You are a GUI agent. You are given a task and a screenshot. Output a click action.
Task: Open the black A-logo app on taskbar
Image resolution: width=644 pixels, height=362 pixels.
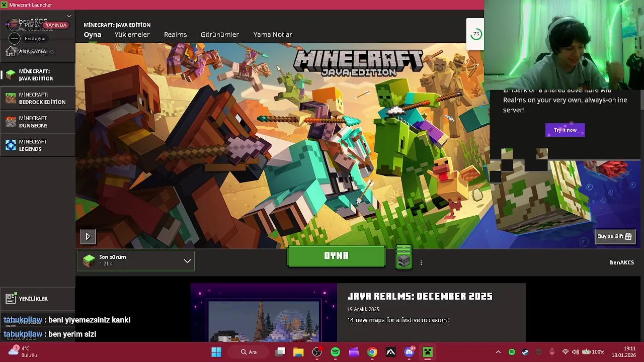click(x=391, y=352)
